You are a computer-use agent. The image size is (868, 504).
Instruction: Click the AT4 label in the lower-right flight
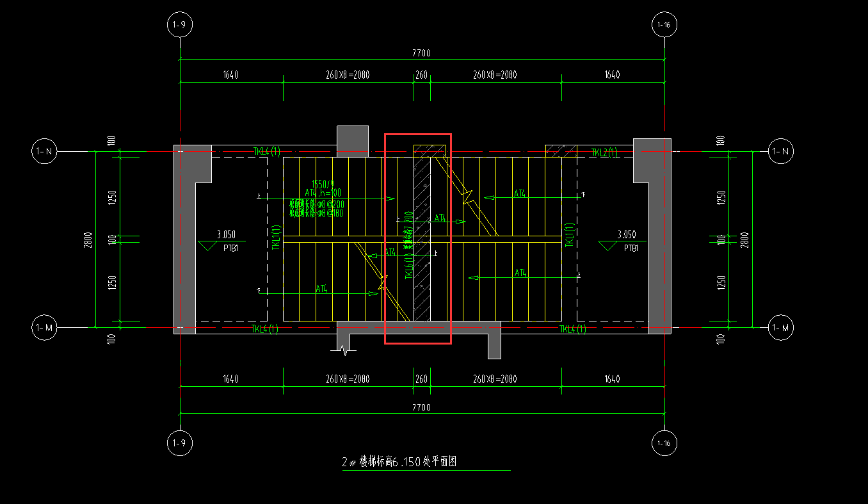[520, 273]
